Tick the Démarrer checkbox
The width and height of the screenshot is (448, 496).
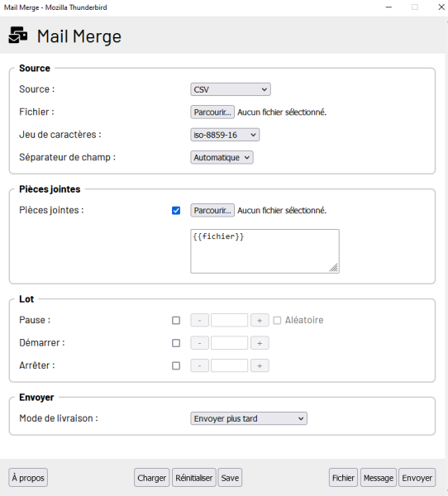[176, 343]
